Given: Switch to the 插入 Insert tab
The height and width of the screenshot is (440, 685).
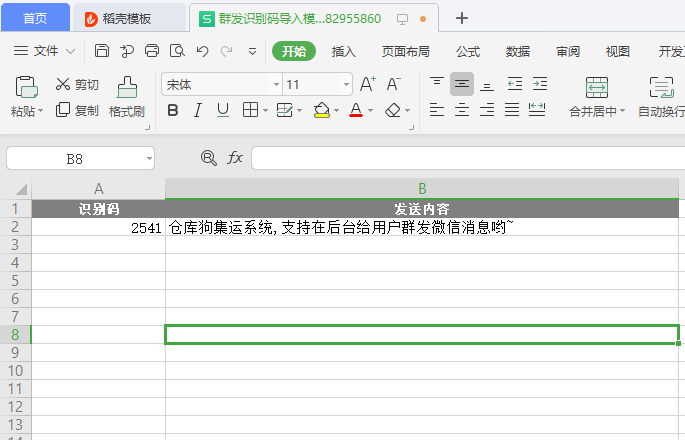Looking at the screenshot, I should point(343,52).
